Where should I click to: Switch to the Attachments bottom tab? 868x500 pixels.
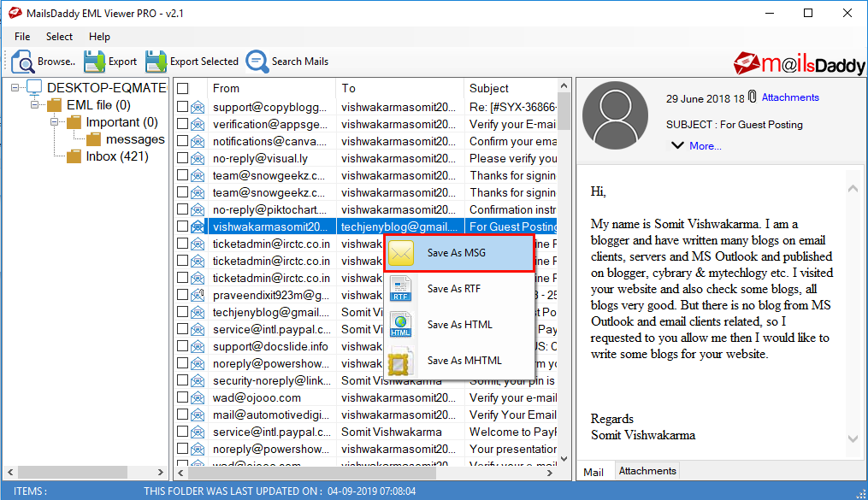click(x=647, y=471)
